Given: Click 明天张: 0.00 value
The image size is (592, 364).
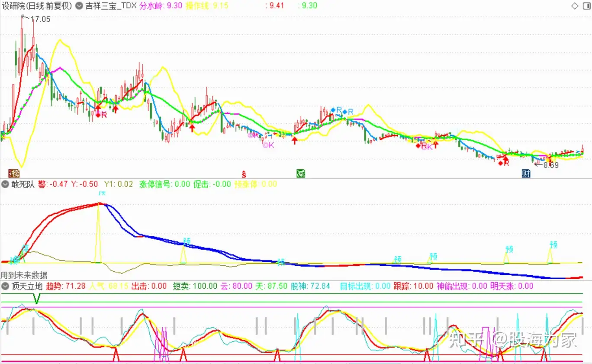Looking at the screenshot, I should tap(512, 286).
